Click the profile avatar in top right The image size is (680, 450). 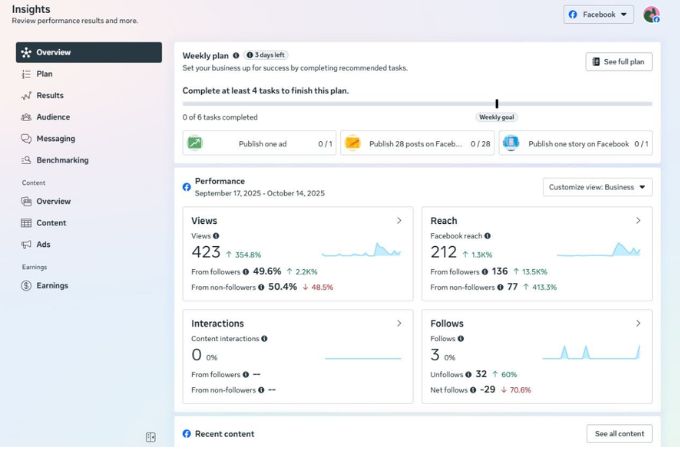pos(651,14)
